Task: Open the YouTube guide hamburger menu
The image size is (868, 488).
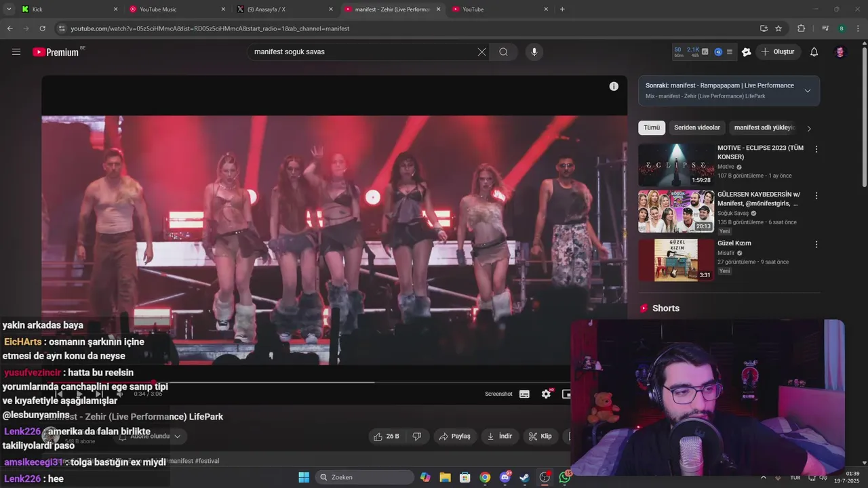Action: 16,52
